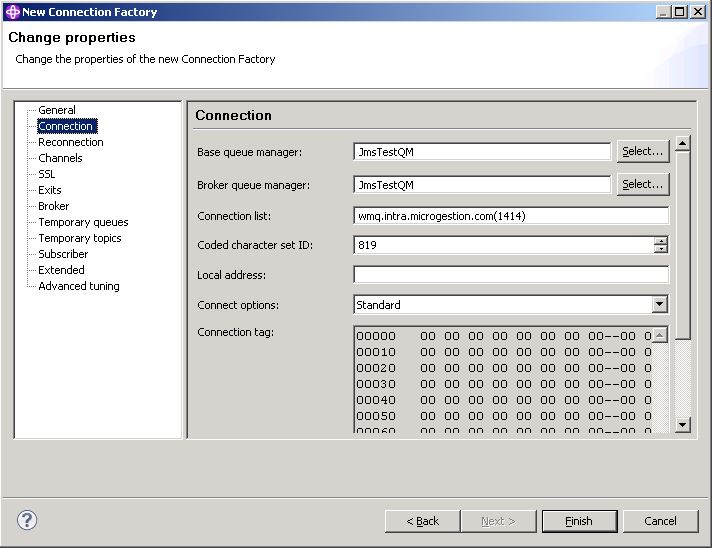Open the Connect options dropdown arrow

(x=659, y=304)
